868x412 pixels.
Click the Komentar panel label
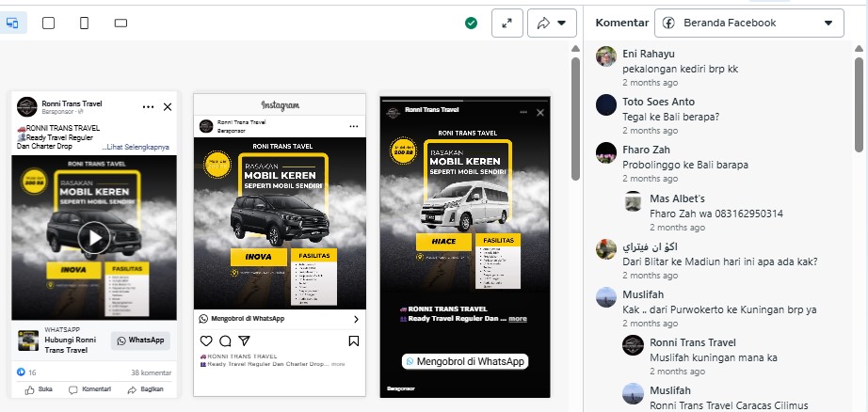pyautogui.click(x=622, y=23)
